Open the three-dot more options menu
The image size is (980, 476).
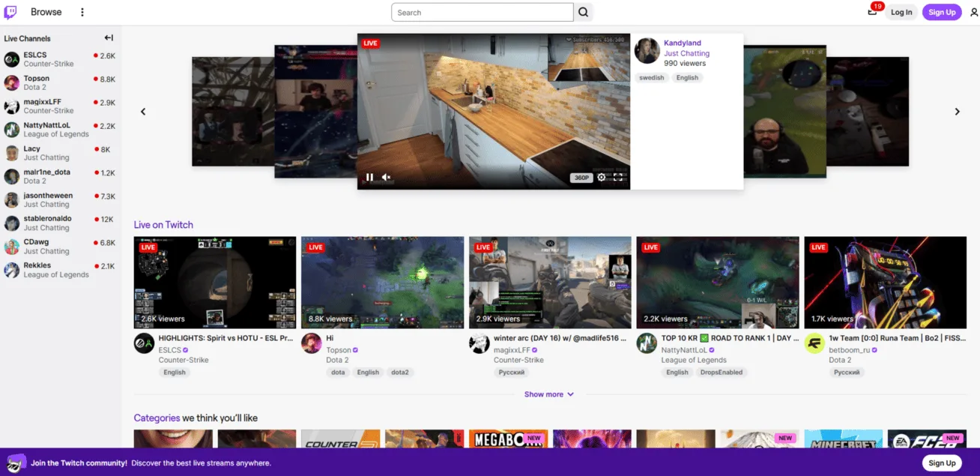[82, 12]
